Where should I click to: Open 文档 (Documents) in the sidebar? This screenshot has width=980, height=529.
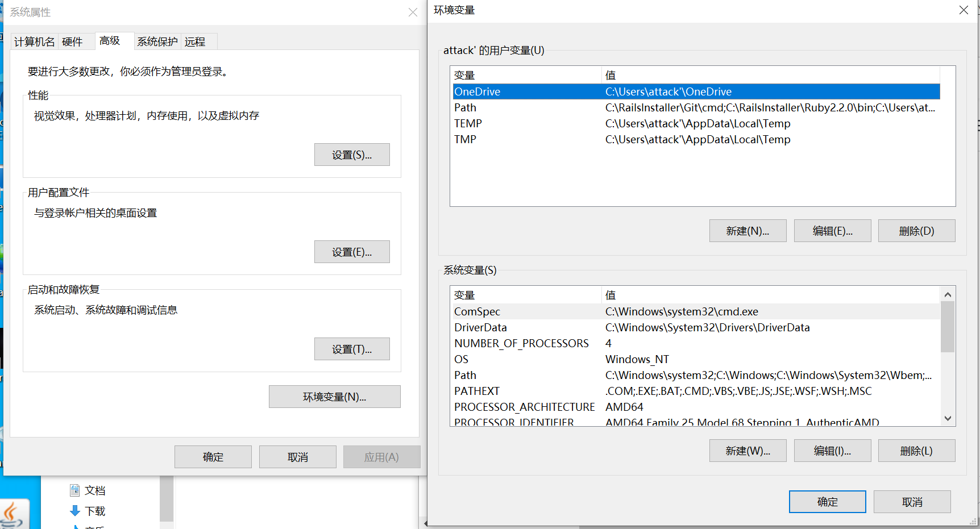point(95,490)
